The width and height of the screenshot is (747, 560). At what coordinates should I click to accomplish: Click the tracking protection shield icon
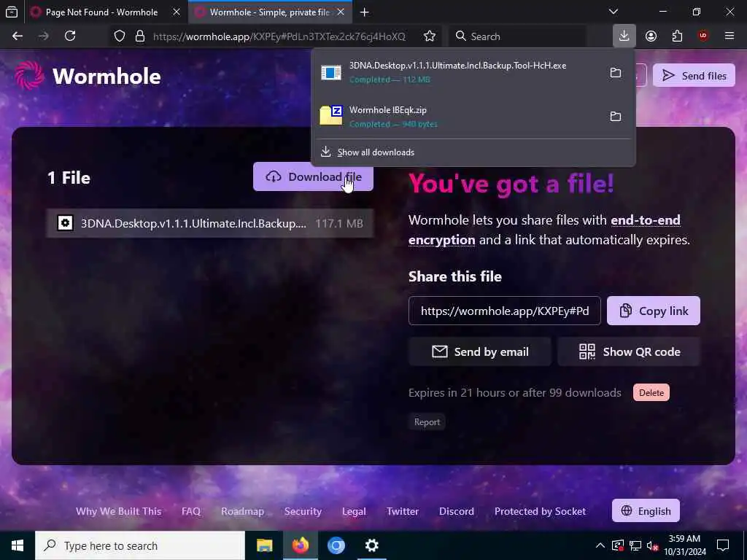(120, 36)
